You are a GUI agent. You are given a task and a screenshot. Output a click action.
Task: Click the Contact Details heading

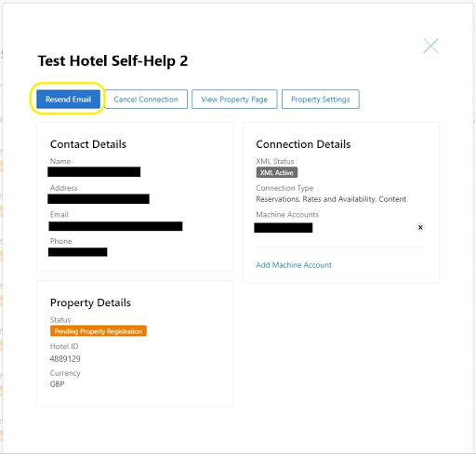[x=88, y=144]
